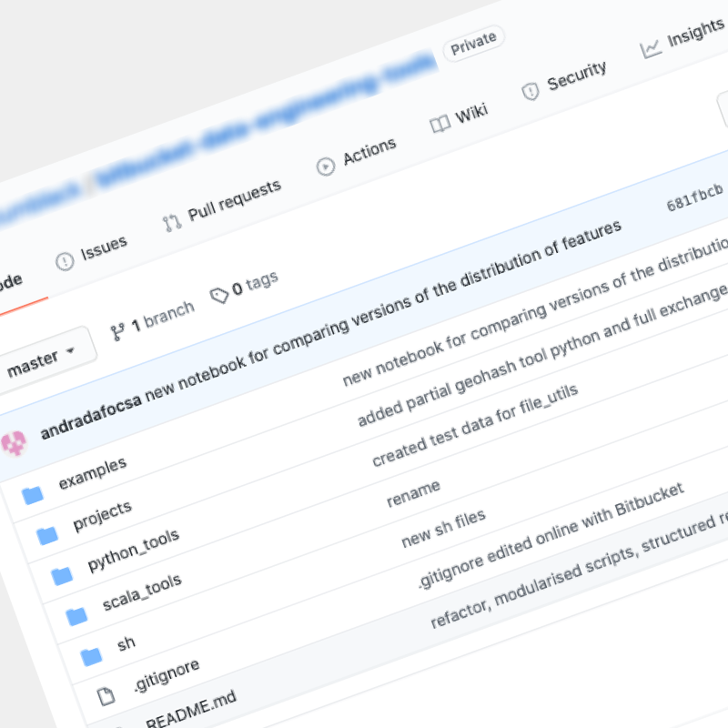The image size is (728, 728).
Task: Open the 'new sh files' commit message
Action: 443,529
